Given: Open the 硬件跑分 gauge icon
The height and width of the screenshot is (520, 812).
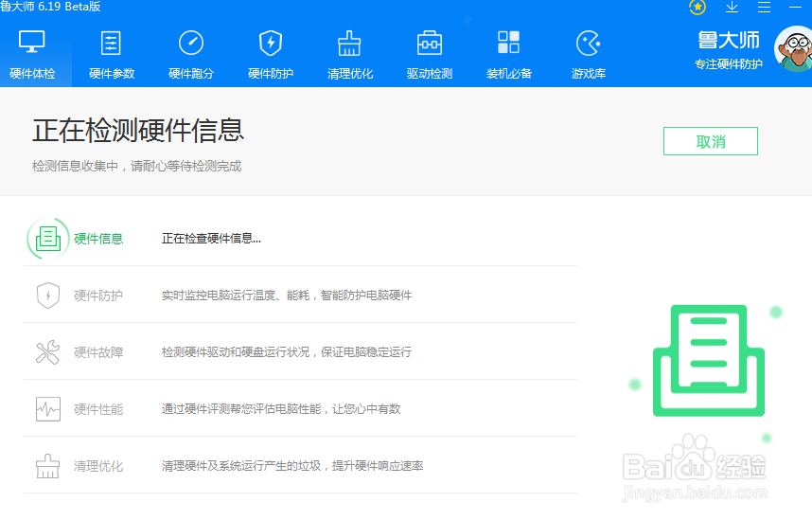Looking at the screenshot, I should point(190,43).
